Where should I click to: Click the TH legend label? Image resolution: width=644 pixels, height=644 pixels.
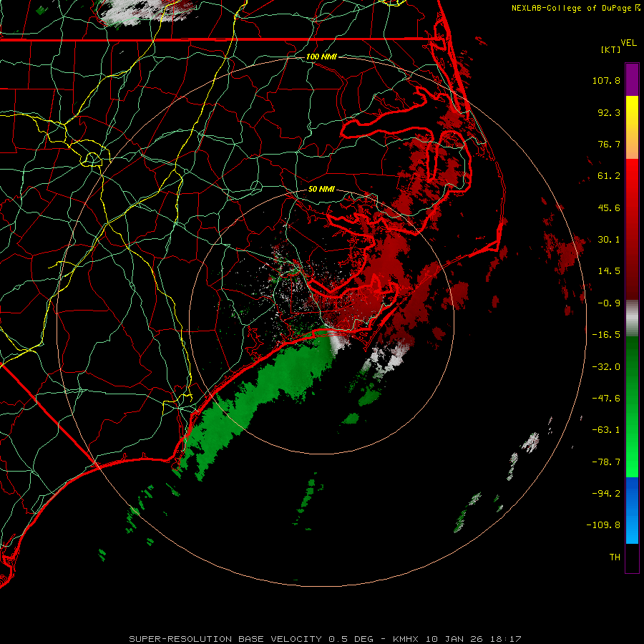615,557
